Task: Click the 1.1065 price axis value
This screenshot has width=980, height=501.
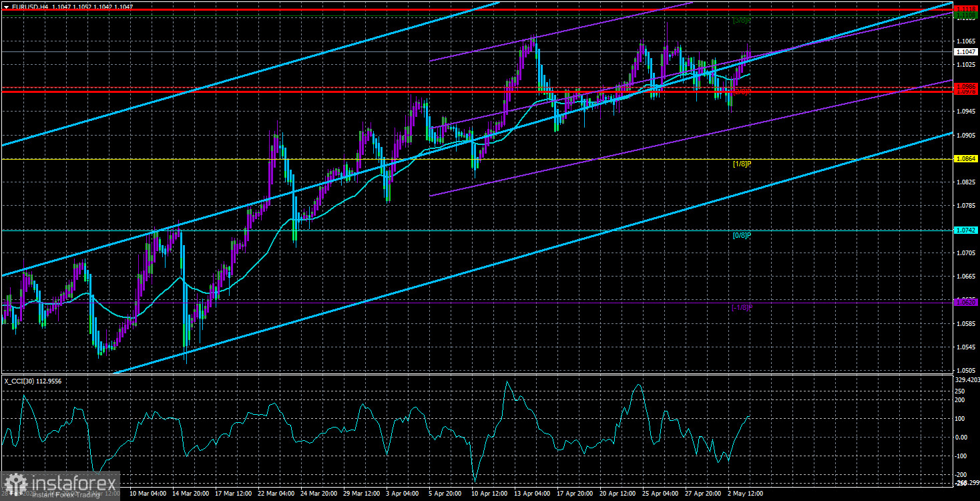Action: click(965, 41)
